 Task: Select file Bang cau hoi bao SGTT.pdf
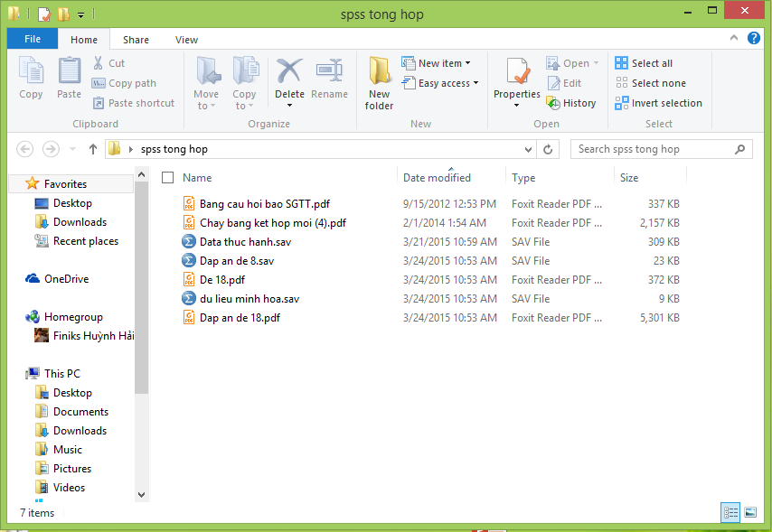tap(264, 204)
